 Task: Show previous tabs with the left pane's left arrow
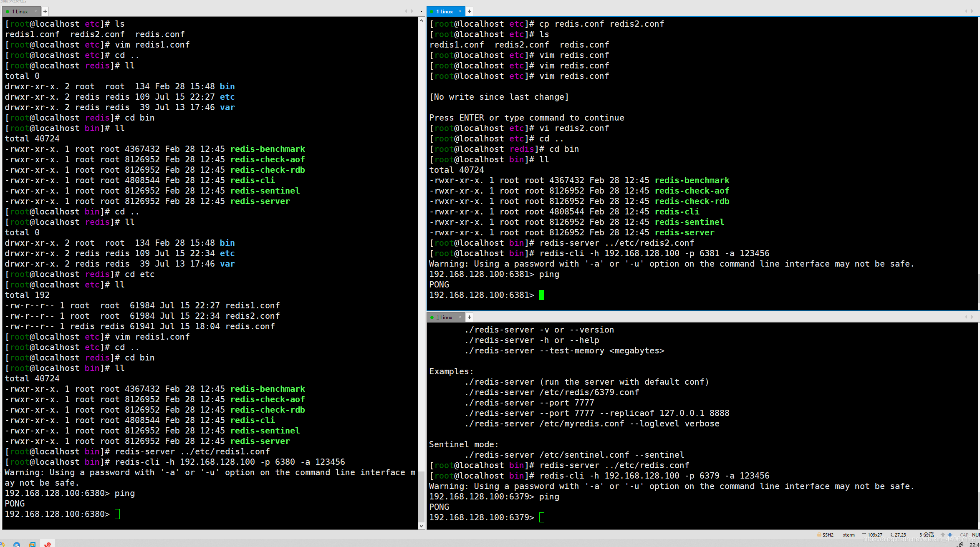[x=406, y=11]
